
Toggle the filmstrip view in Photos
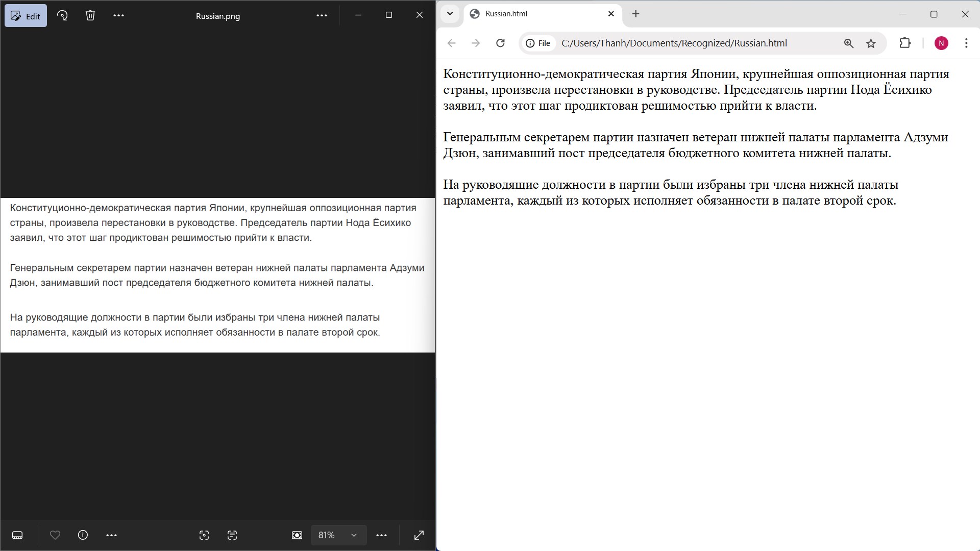pos(17,535)
